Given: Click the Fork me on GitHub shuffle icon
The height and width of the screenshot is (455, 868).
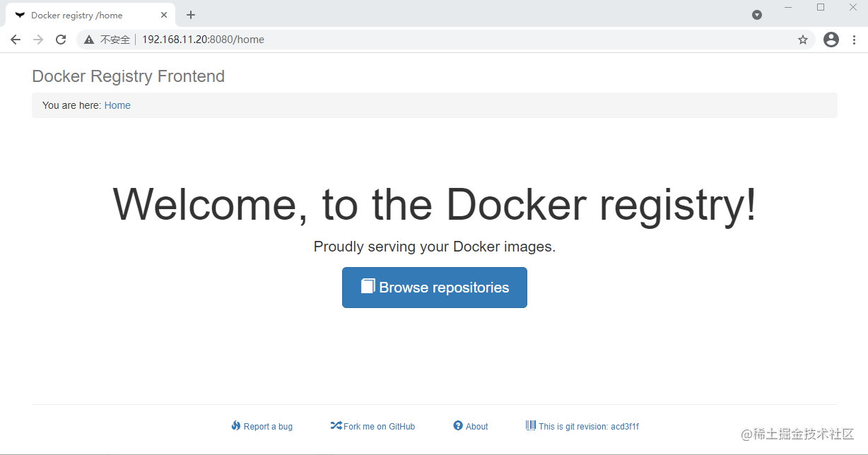Looking at the screenshot, I should tap(336, 426).
